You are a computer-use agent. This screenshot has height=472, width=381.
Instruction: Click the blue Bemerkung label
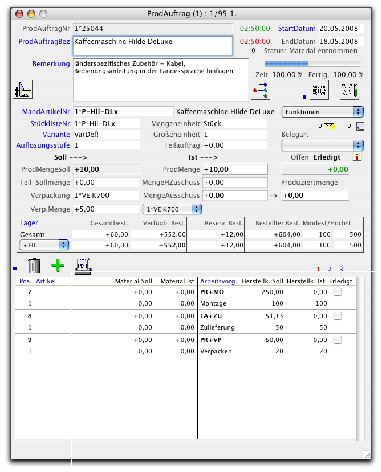click(x=51, y=64)
